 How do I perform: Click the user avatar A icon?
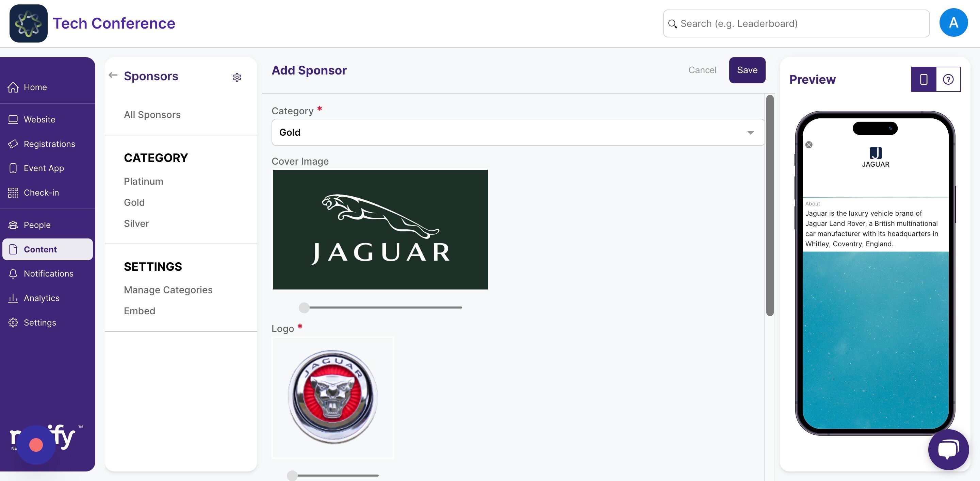tap(953, 23)
